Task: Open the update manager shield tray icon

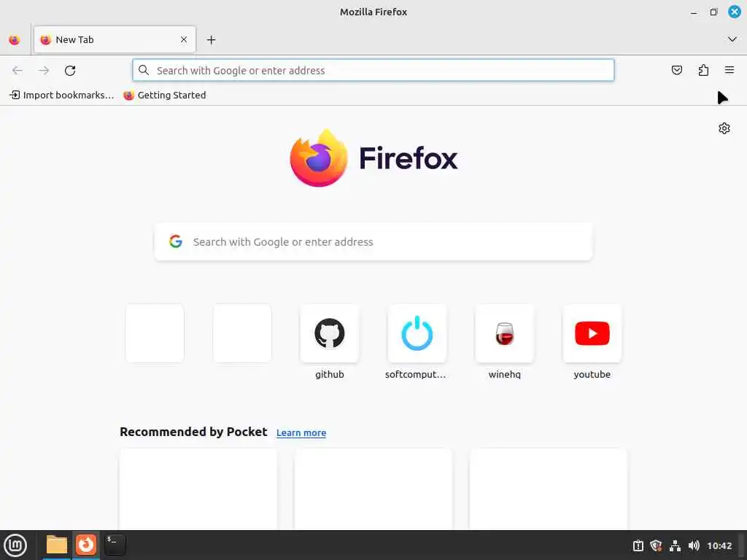Action: (x=656, y=545)
